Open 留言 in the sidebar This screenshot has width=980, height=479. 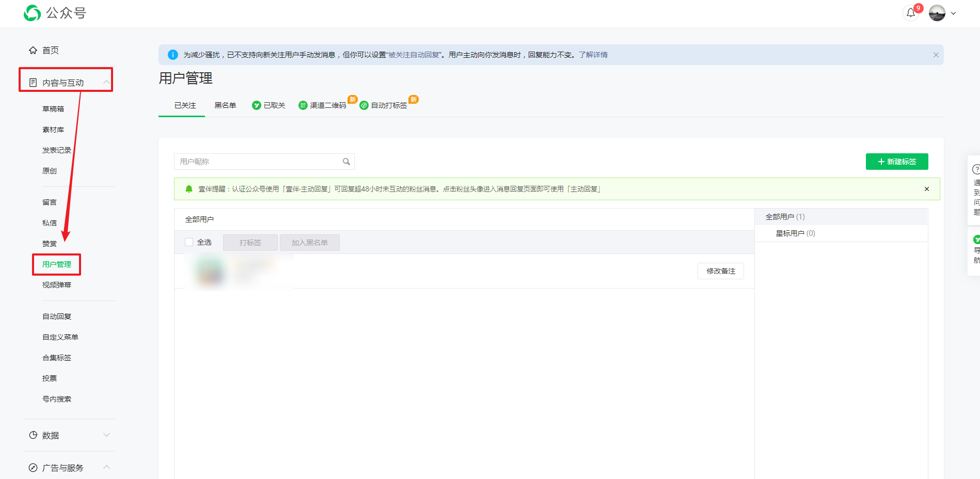50,202
